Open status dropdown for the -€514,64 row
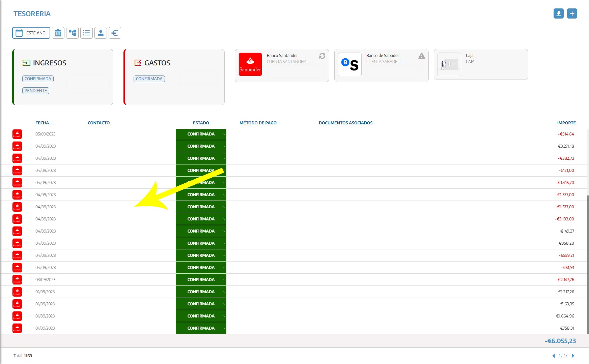The height and width of the screenshot is (364, 589). [224, 134]
